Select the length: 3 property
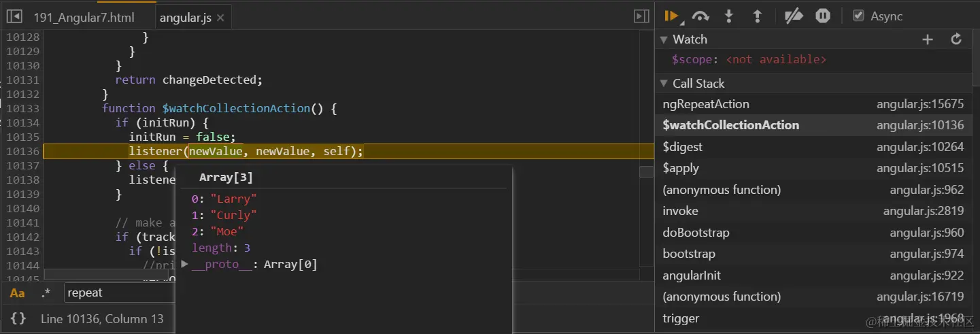Screen dimensions: 980x334 [x=221, y=248]
